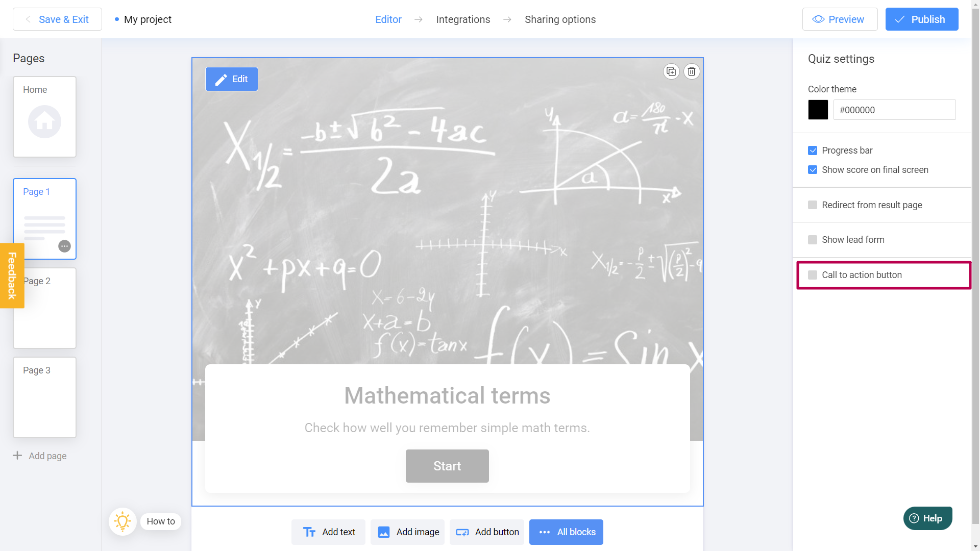Toggle Show score on final screen
The image size is (980, 551).
(813, 169)
